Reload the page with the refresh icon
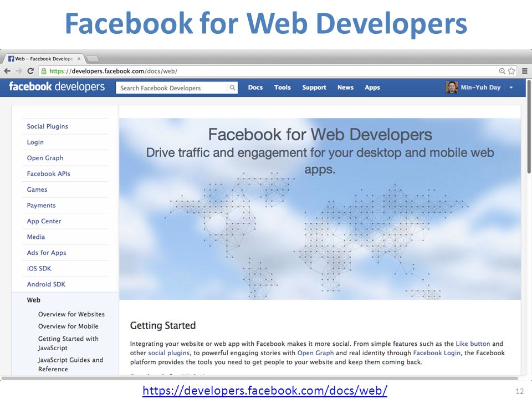The image size is (532, 399). coord(30,71)
